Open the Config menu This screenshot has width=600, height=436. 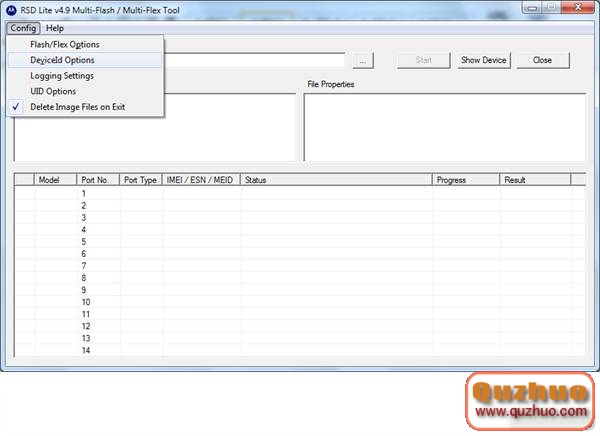23,28
